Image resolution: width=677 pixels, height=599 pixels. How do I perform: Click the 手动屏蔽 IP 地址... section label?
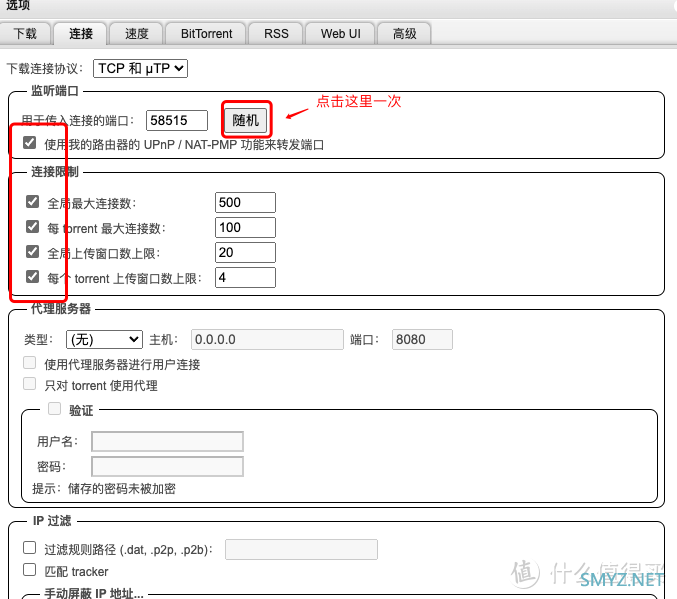tap(94, 593)
